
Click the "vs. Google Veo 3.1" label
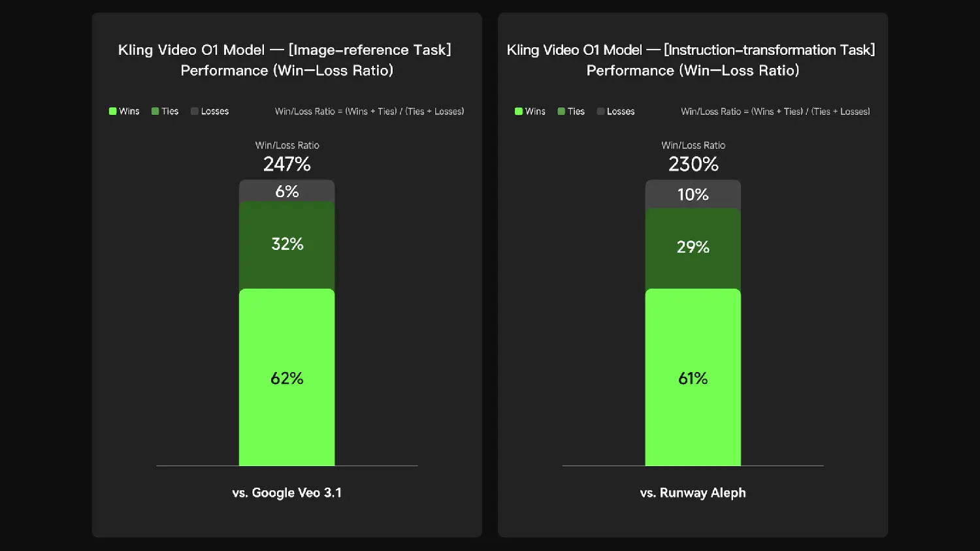(x=287, y=493)
